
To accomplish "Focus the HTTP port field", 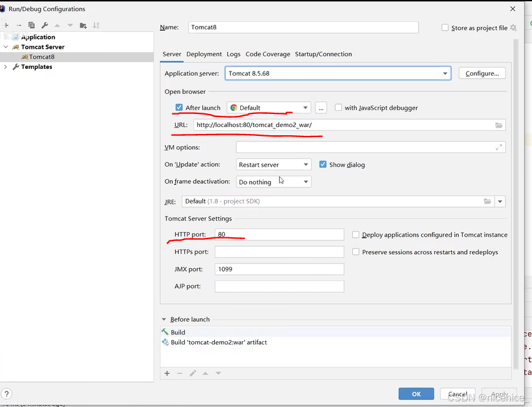I will 279,235.
